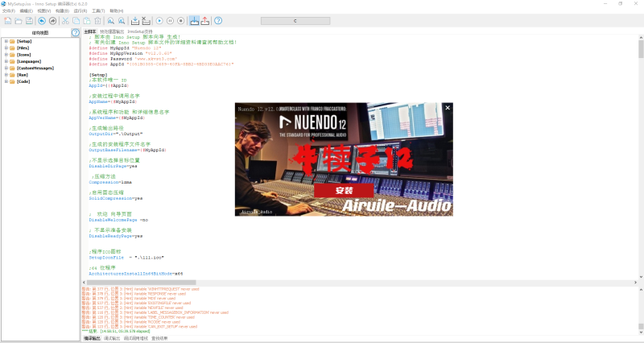Open help from the toolbar question mark
The image size is (644, 343).
point(218,21)
